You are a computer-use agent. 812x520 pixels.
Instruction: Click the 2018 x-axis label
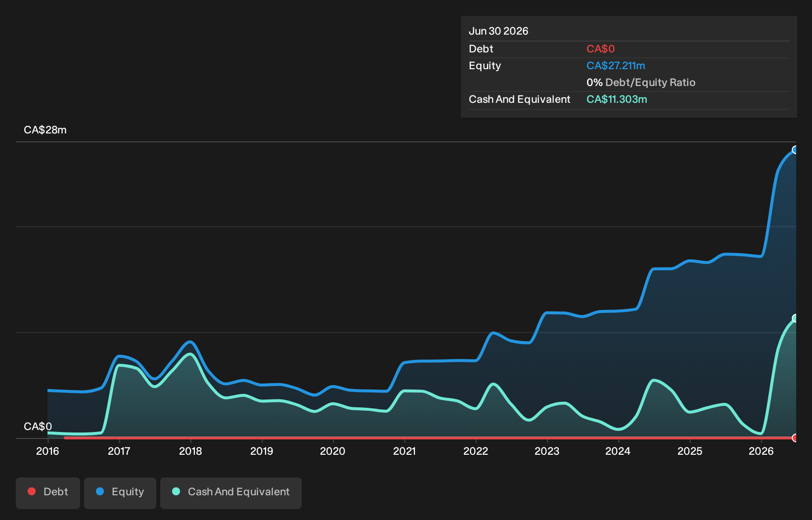click(190, 451)
